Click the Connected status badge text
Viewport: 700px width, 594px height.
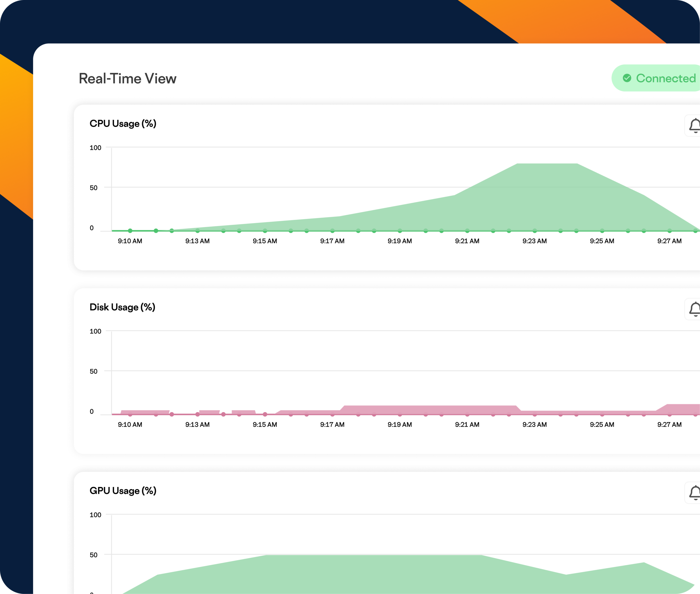click(x=666, y=78)
